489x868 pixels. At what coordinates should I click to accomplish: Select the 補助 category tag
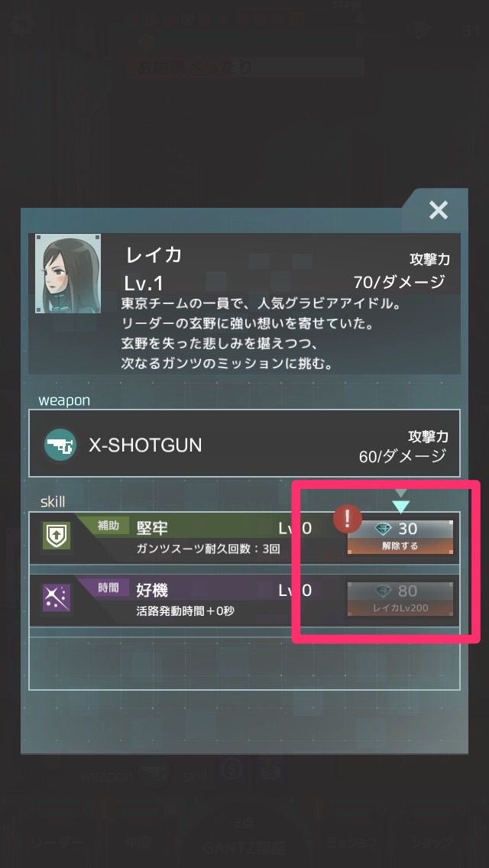click(108, 526)
